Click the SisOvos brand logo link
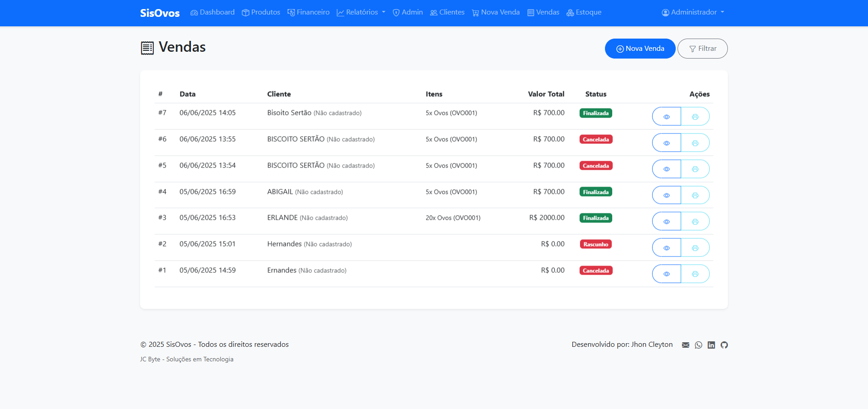 click(160, 13)
